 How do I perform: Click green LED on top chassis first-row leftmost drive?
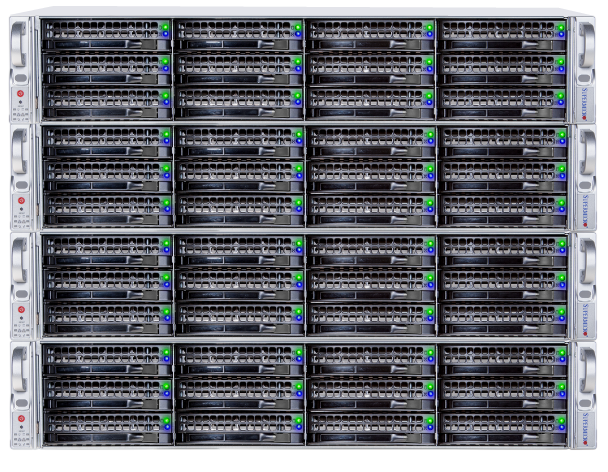[166, 27]
